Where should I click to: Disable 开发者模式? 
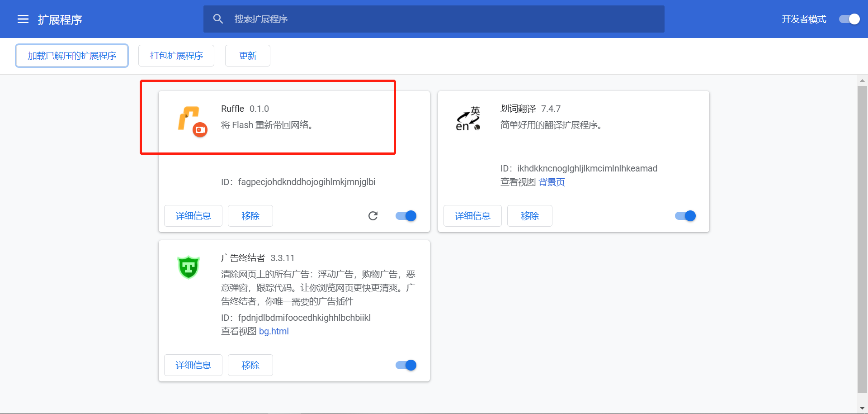point(849,19)
